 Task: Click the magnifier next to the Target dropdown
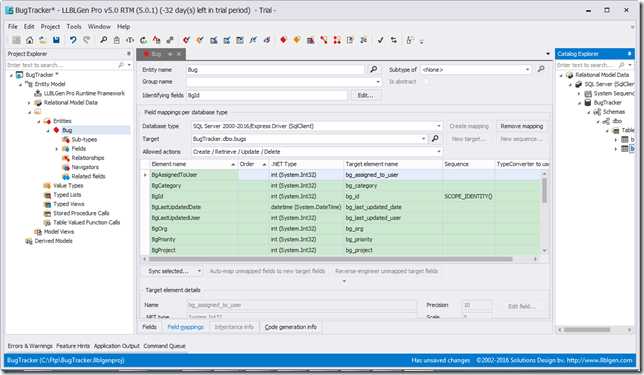click(x=435, y=139)
